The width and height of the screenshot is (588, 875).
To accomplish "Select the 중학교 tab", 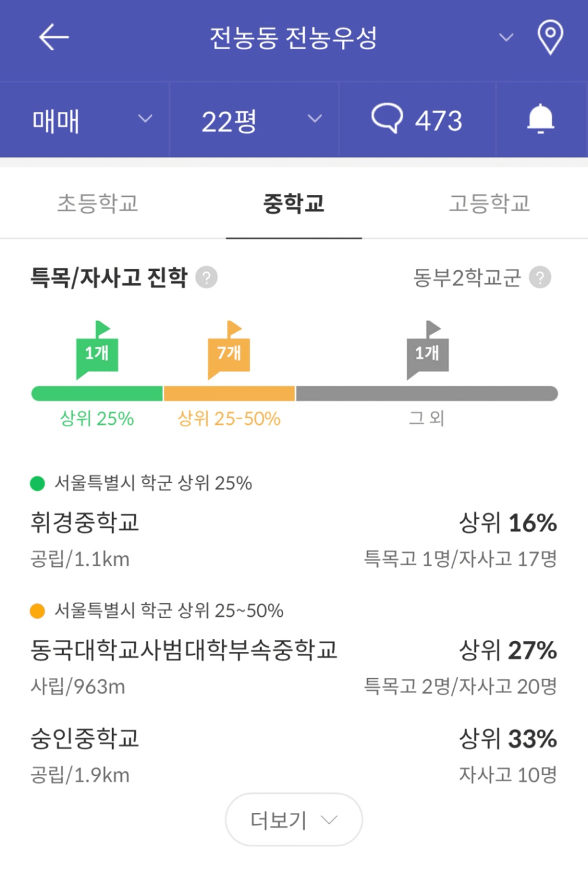I will point(294,203).
